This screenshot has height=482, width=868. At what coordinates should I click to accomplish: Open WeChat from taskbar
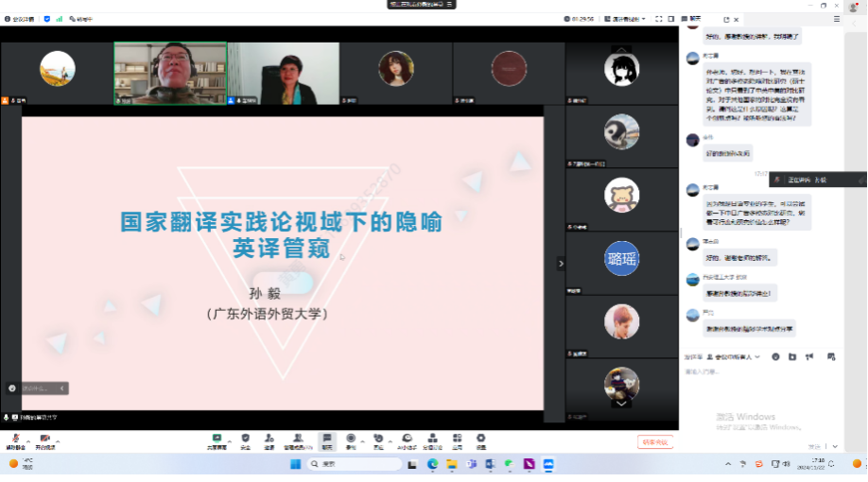[x=510, y=464]
